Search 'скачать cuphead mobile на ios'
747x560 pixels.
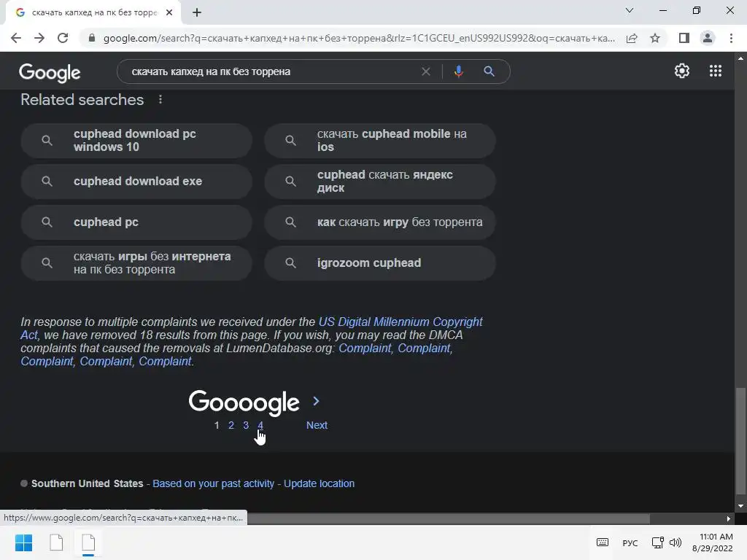point(379,141)
